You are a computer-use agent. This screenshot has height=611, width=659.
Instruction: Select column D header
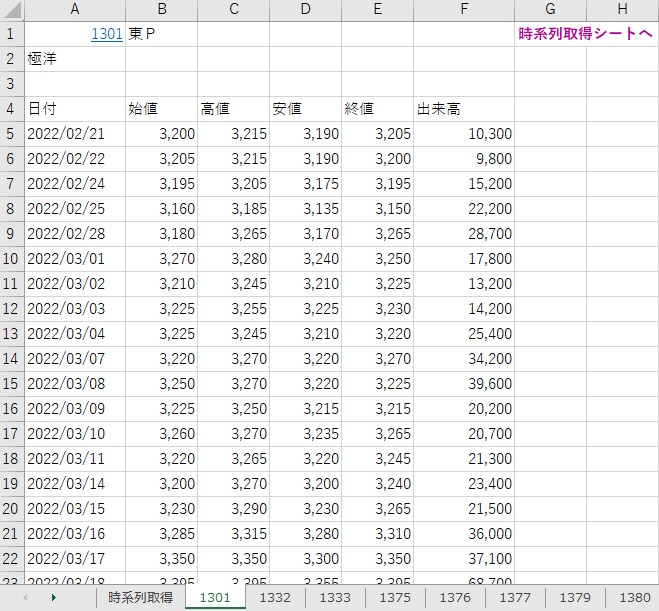point(306,9)
